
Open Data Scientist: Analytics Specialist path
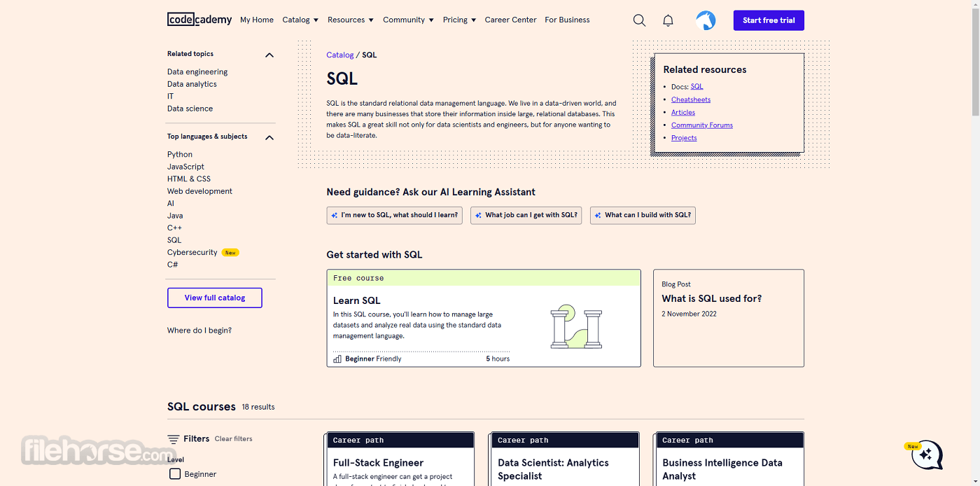[x=564, y=459]
